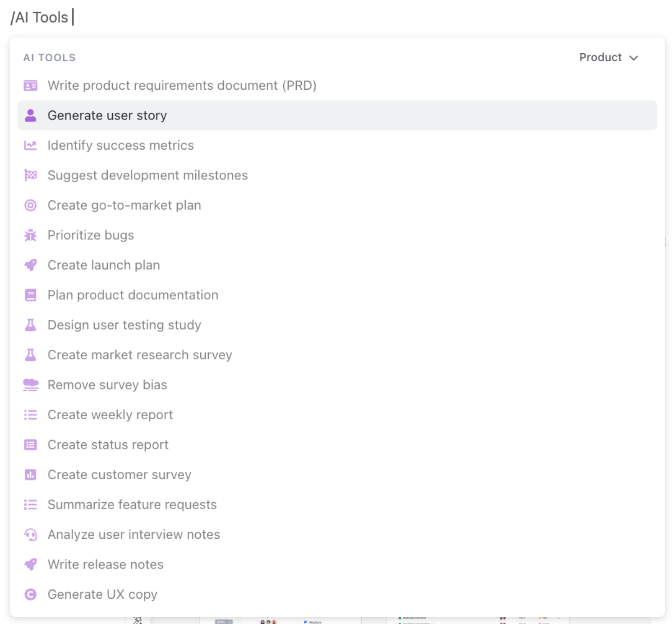Click the checkered flag milestones icon
The height and width of the screenshot is (624, 672).
point(30,175)
